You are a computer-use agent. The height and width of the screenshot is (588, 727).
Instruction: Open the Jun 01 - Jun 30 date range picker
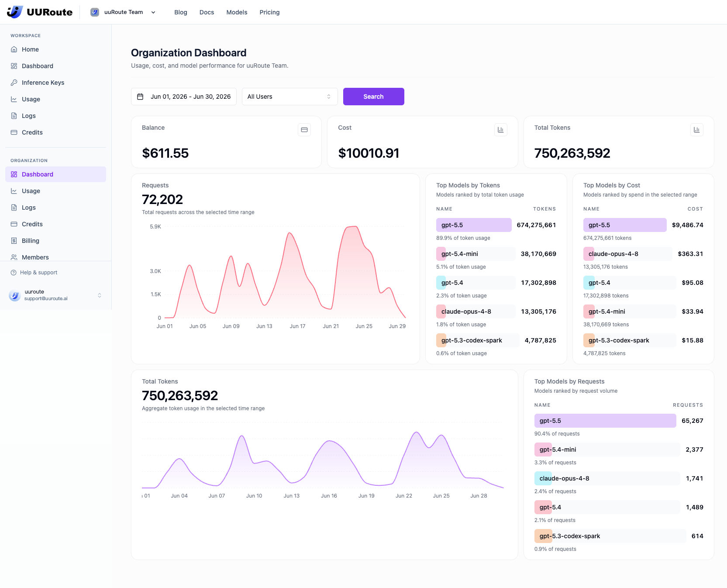pyautogui.click(x=184, y=97)
